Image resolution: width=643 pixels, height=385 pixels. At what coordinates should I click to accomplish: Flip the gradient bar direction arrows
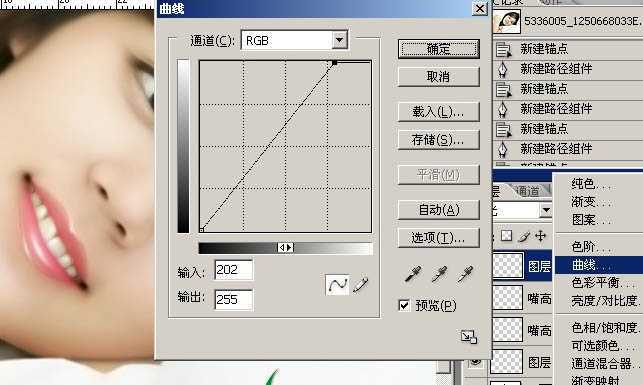point(285,248)
